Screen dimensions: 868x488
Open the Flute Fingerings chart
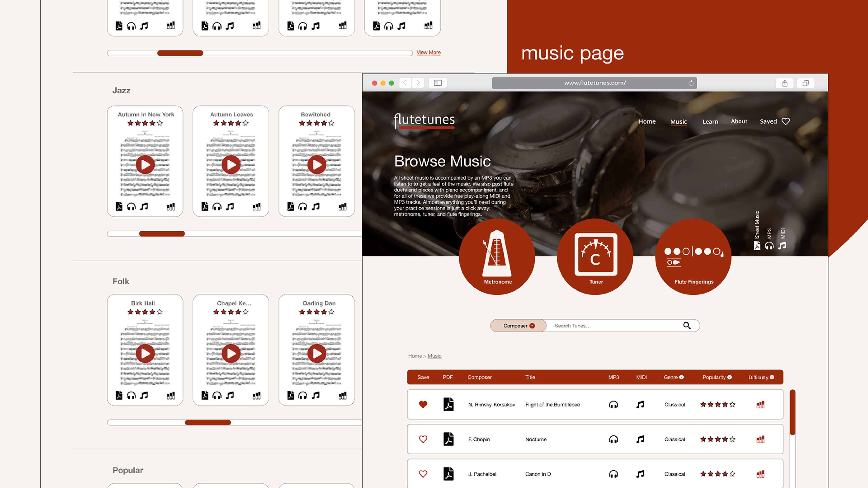(x=693, y=257)
